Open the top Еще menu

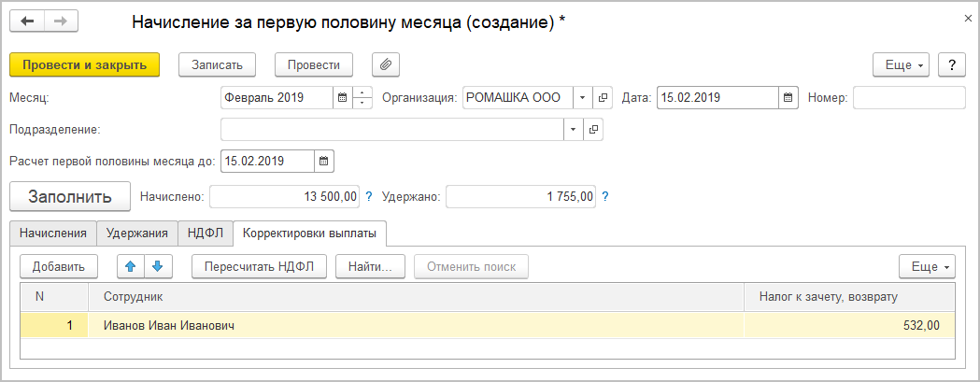pyautogui.click(x=900, y=64)
